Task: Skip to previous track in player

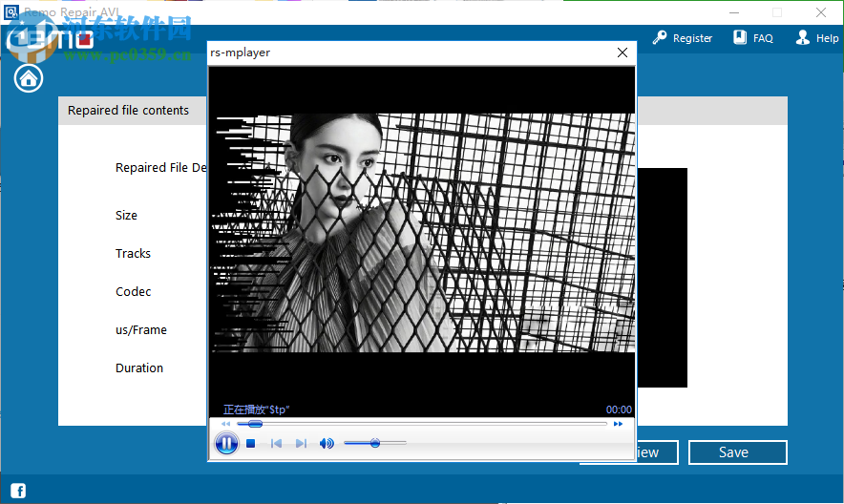Action: click(x=276, y=444)
